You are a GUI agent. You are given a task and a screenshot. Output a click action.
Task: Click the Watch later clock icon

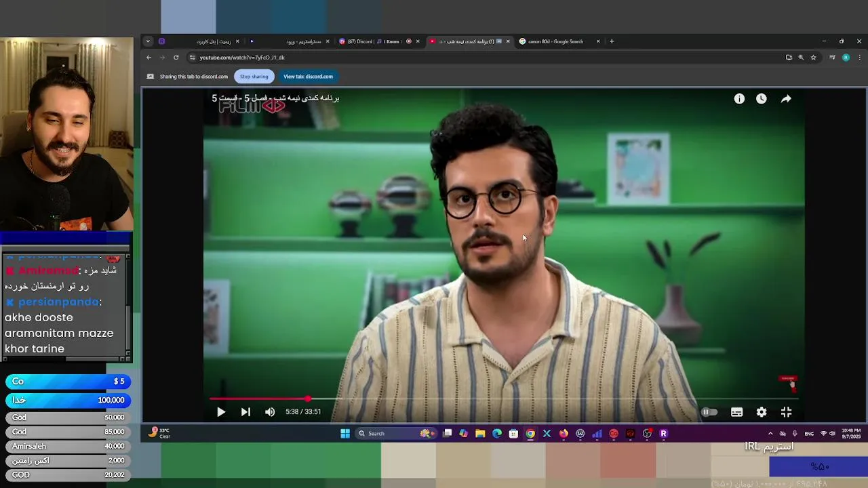(x=762, y=98)
